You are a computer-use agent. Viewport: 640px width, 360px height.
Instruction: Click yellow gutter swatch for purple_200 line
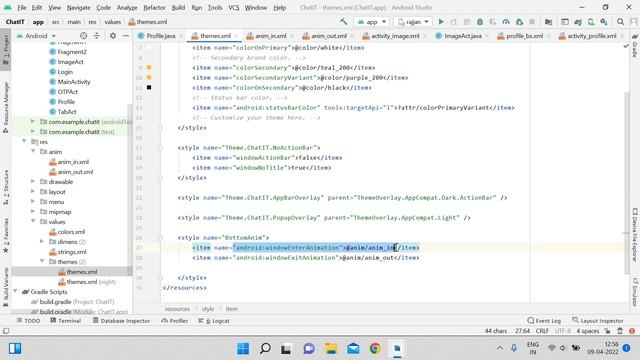[149, 78]
